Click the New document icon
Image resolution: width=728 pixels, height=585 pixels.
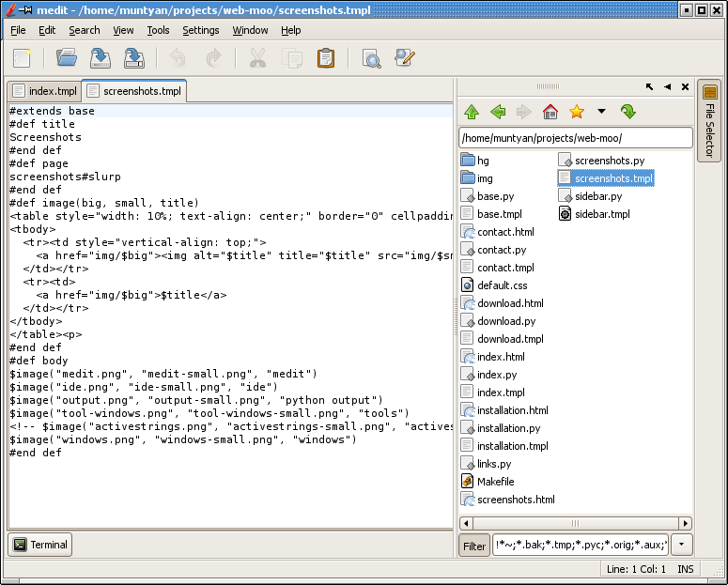point(22,58)
